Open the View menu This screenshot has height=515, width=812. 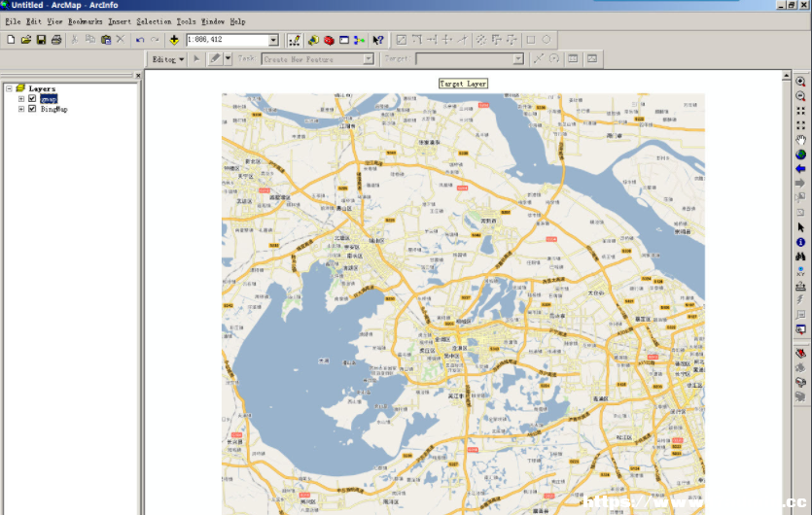54,21
